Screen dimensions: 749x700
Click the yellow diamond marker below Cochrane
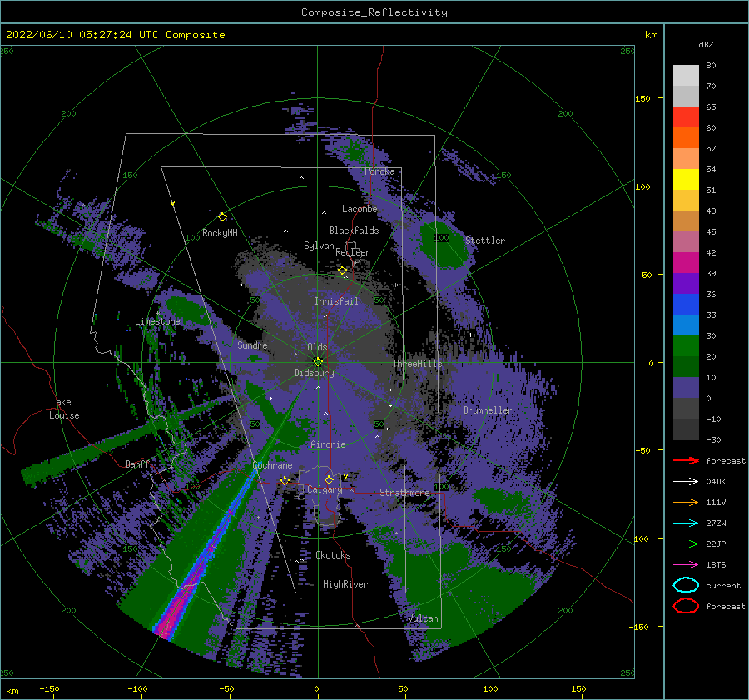click(285, 480)
